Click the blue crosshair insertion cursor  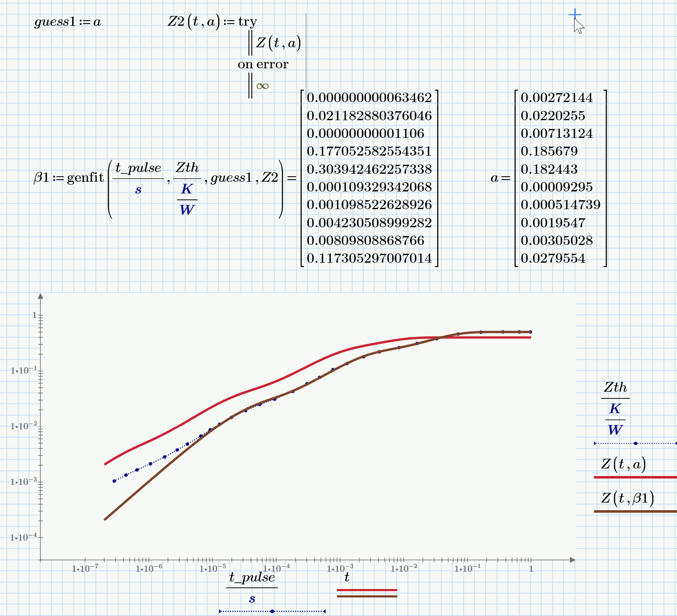pyautogui.click(x=574, y=15)
